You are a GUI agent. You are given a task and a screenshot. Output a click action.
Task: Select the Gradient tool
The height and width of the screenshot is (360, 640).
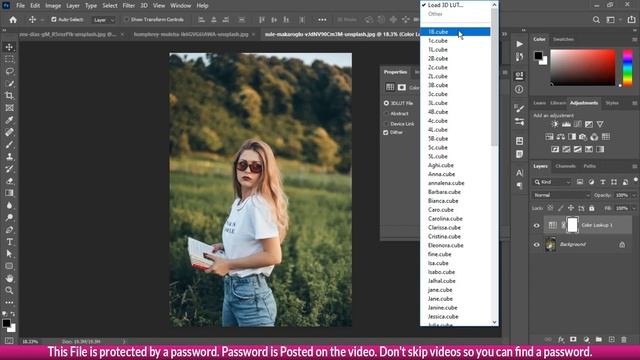[9, 193]
